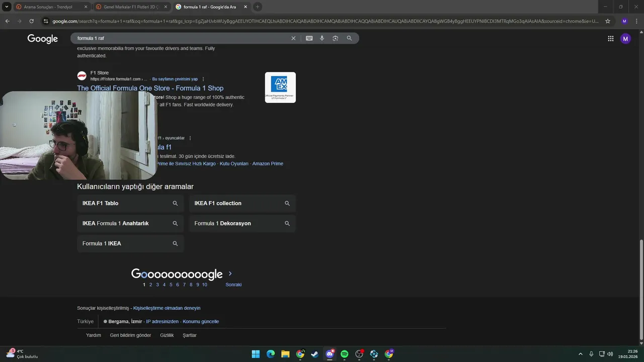Open the tab search dropdown arrow
Screen dimensions: 644x362
click(x=7, y=7)
